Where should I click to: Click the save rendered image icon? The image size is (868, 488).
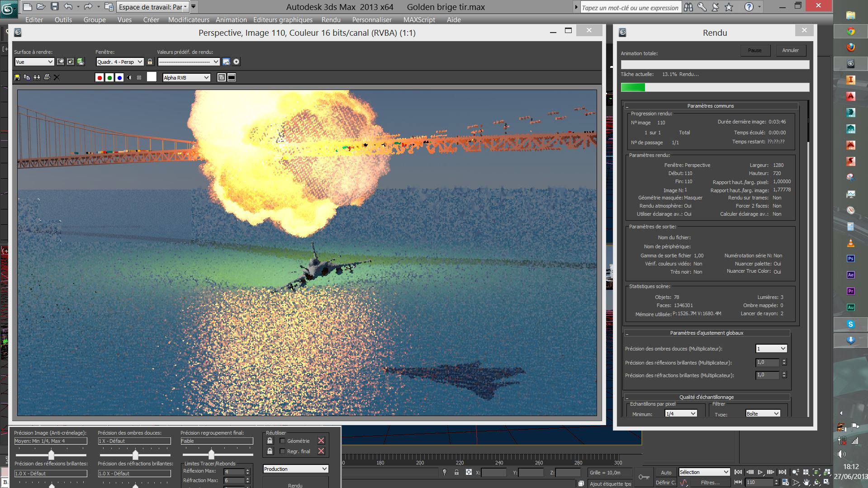coord(17,77)
